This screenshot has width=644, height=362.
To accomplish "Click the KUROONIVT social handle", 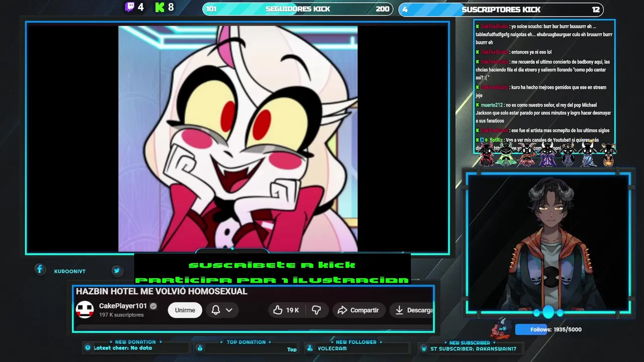I will point(70,271).
